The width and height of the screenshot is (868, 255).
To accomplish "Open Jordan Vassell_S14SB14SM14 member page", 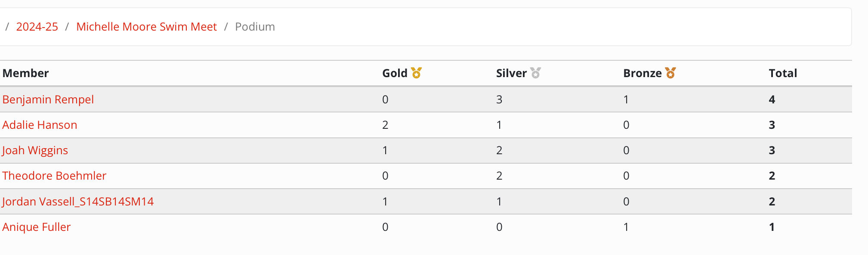I will point(77,202).
